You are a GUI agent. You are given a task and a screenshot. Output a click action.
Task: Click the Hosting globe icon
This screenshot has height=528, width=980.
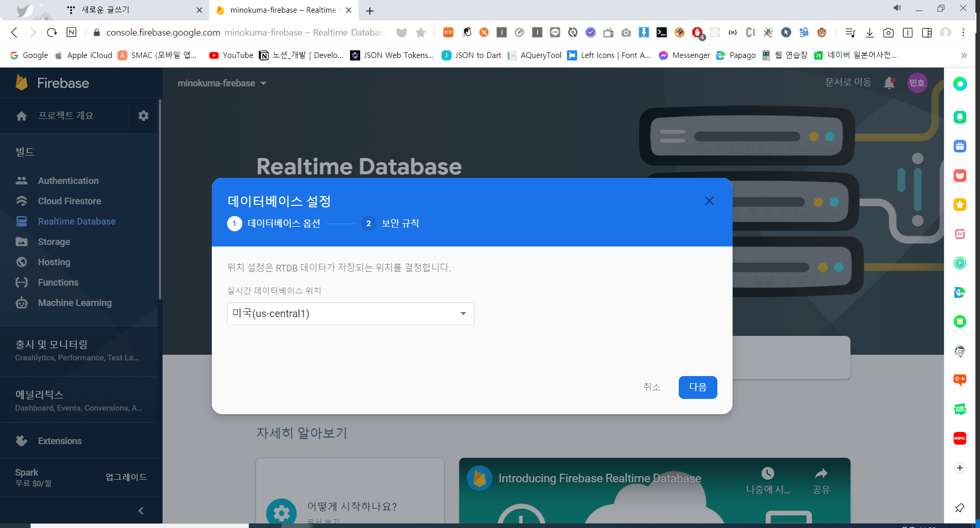pos(21,262)
